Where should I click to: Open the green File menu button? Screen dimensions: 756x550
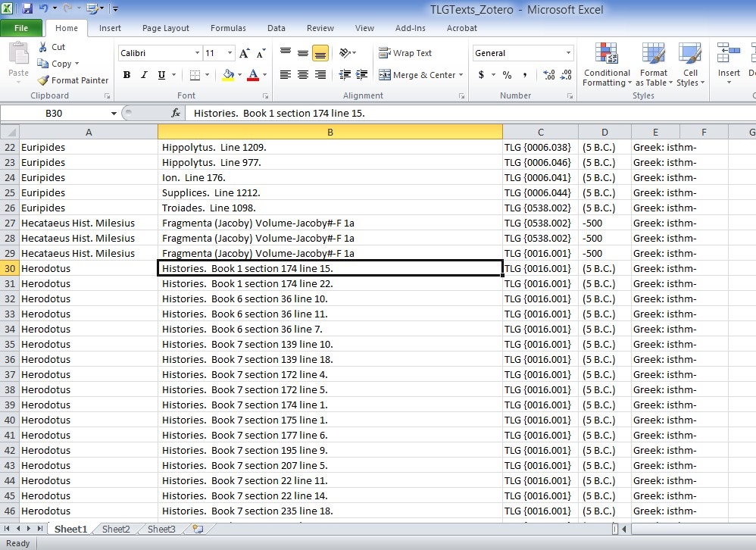click(x=21, y=28)
